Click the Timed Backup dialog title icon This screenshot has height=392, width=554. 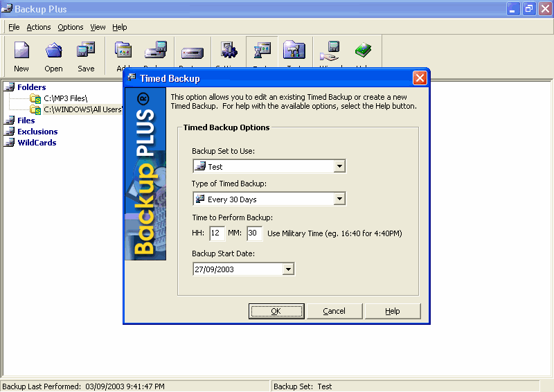[132, 78]
